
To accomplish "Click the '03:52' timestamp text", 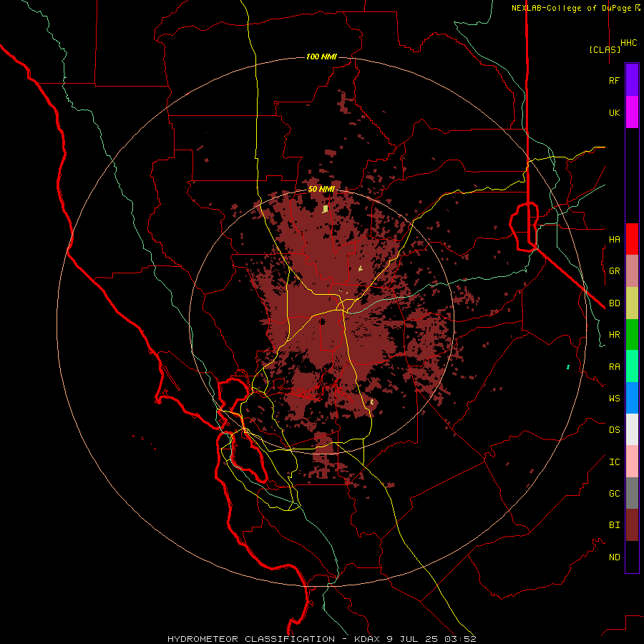I will pyautogui.click(x=460, y=639).
